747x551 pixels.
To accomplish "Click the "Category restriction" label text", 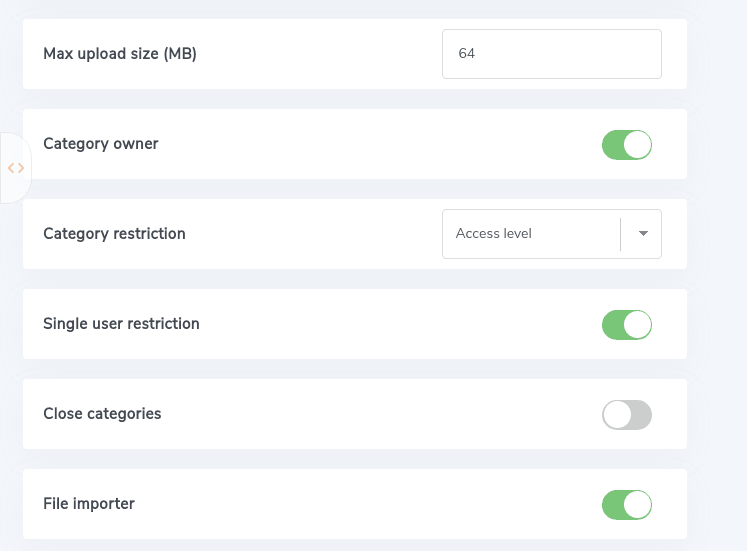I will point(114,234).
